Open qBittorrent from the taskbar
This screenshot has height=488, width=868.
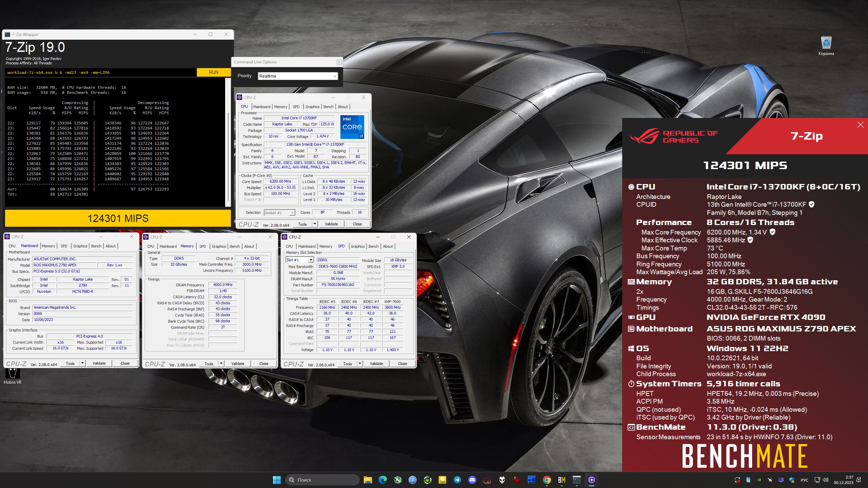[x=412, y=480]
